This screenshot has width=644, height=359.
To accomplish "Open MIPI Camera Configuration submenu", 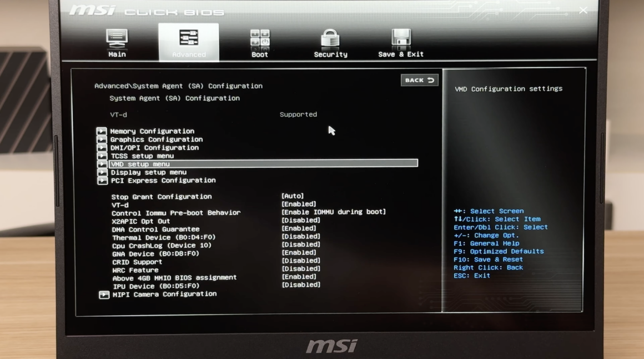I will point(164,294).
